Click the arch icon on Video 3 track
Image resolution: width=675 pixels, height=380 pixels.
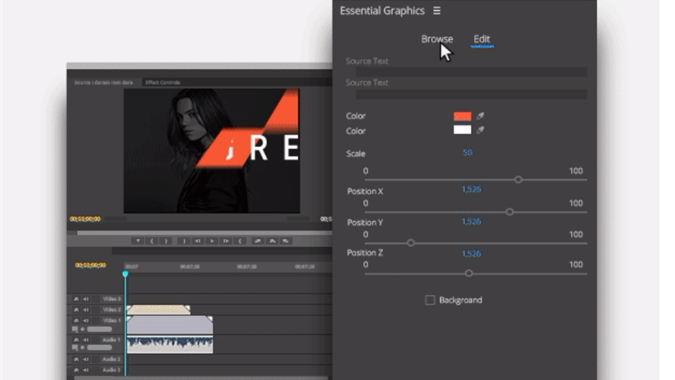[76, 299]
